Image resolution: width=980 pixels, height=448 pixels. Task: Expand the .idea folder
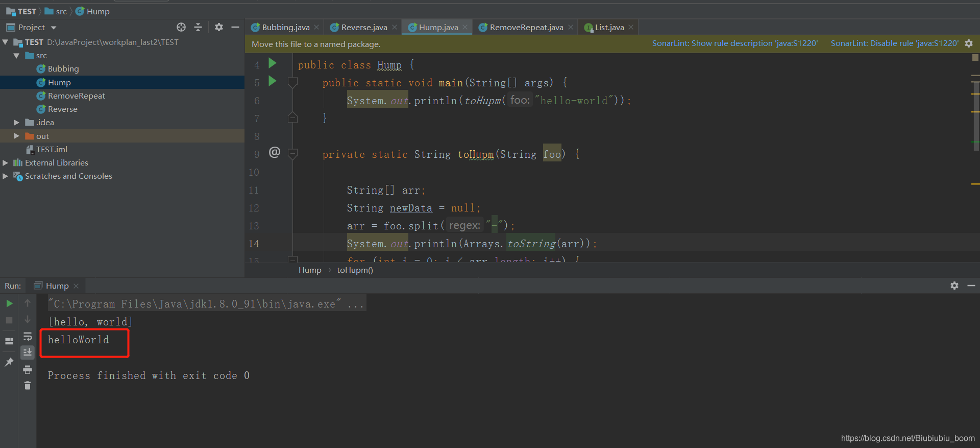(x=17, y=122)
